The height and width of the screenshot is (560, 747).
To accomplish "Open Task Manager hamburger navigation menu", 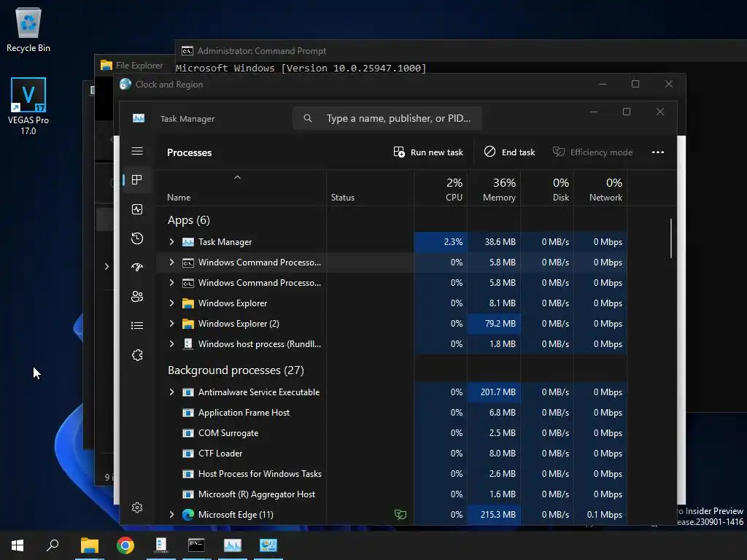I will click(137, 151).
